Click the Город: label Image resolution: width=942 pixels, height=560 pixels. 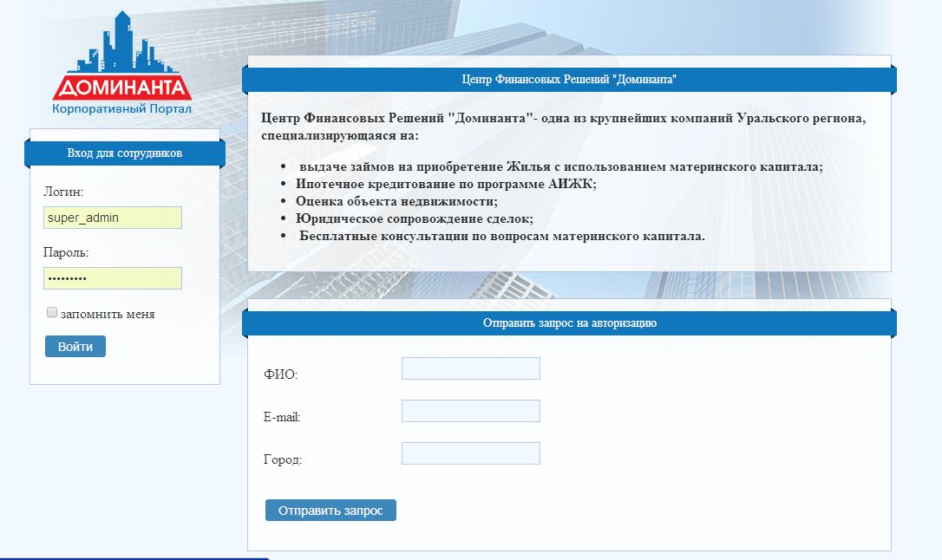pyautogui.click(x=283, y=459)
